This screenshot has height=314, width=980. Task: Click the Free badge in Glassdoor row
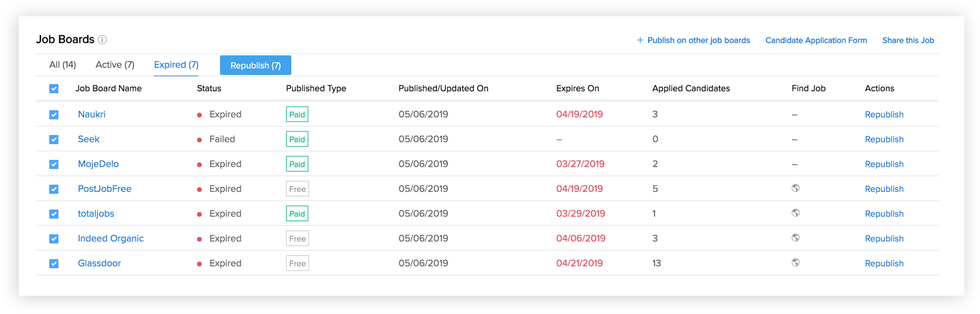point(297,263)
